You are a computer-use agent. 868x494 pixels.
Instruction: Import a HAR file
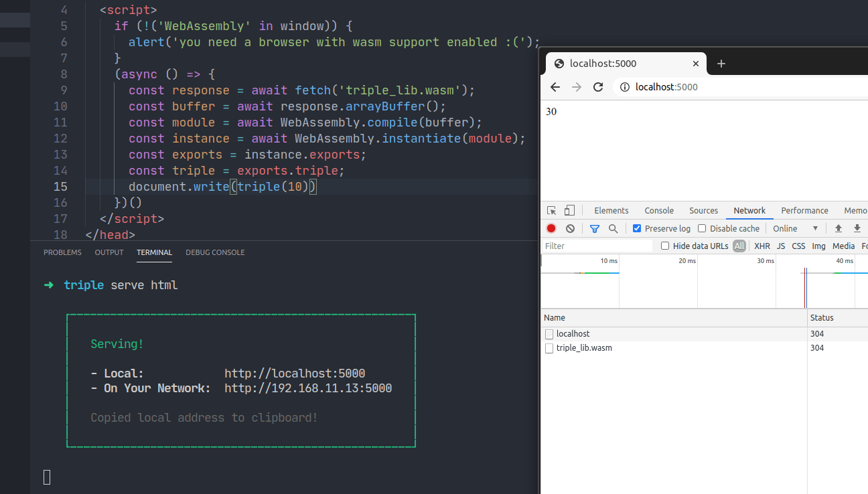(x=838, y=228)
